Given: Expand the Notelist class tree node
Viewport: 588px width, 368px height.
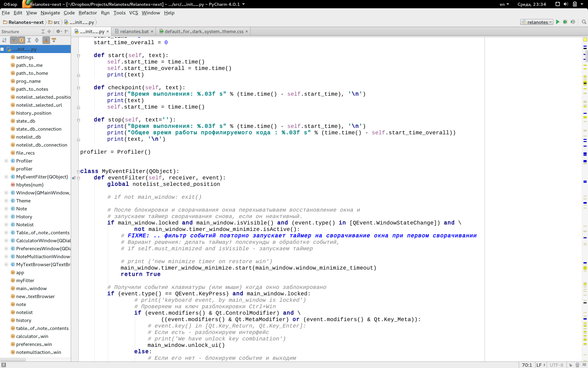Looking at the screenshot, I should (x=6, y=225).
